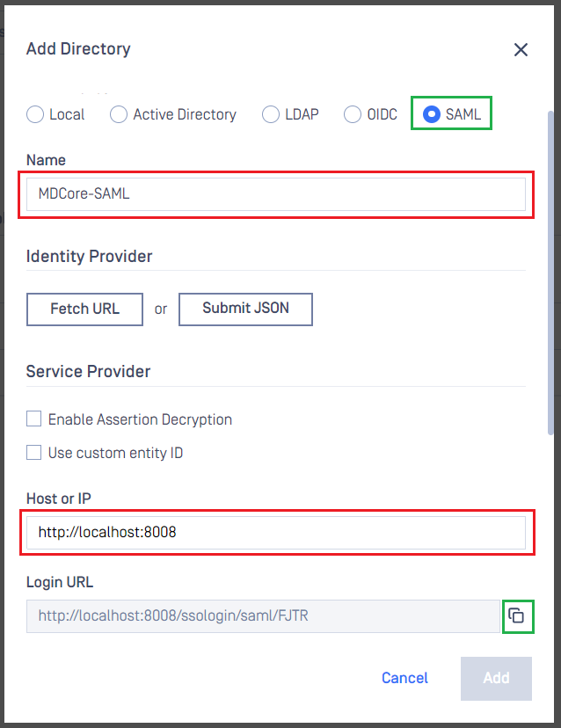Viewport: 561px width, 728px height.
Task: Click the dialog's vertical scrollbar
Action: tap(550, 273)
